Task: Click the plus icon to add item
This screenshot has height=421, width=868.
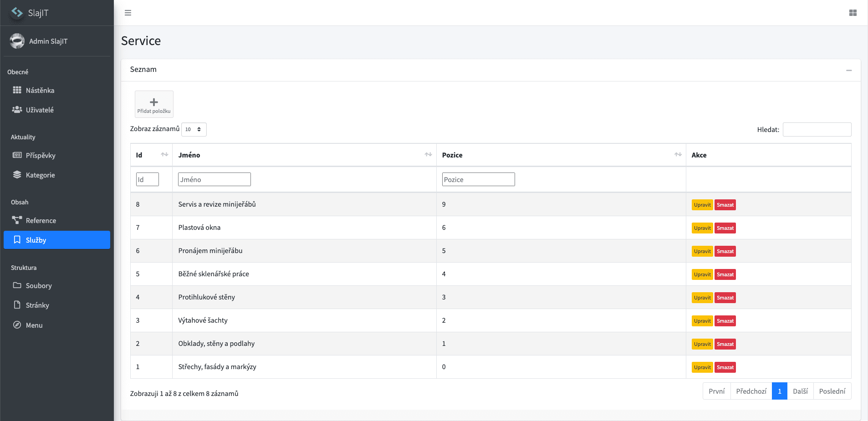Action: (x=154, y=102)
